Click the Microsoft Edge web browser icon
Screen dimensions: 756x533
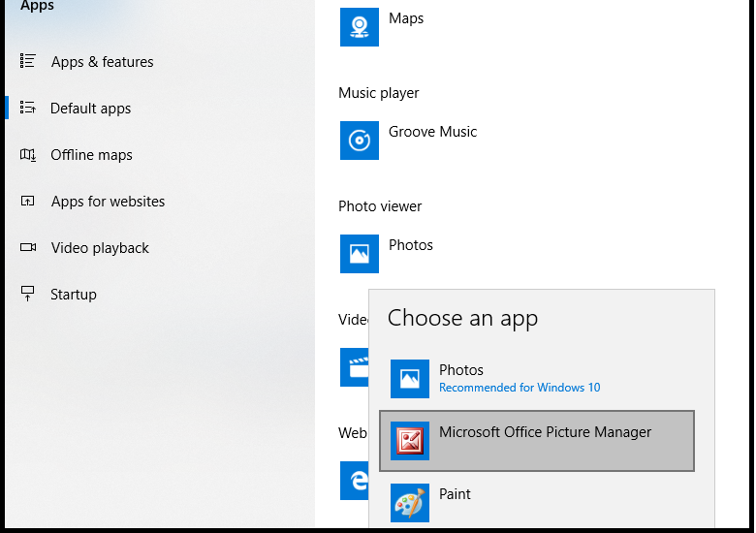355,481
